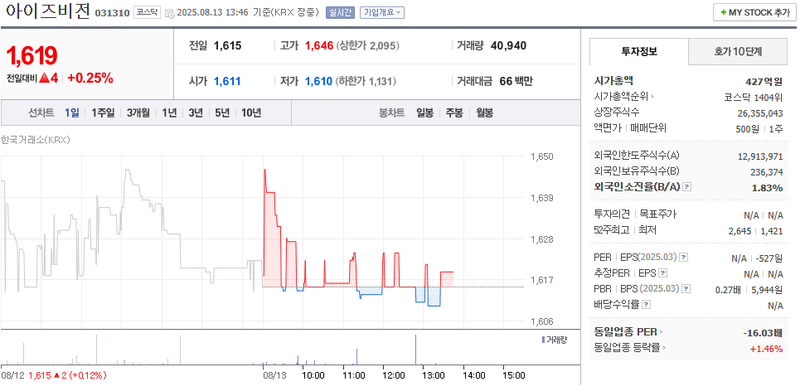Click the 동일업종 PER value -16.03배
This screenshot has width=800, height=385.
tap(763, 333)
